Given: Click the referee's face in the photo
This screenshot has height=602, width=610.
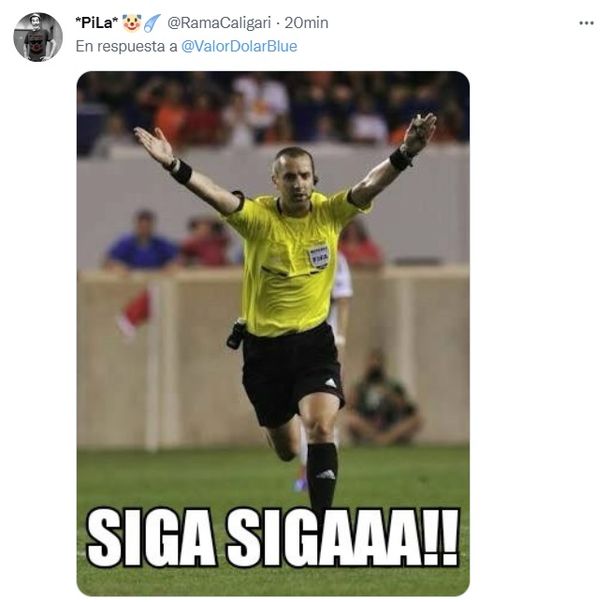Looking at the screenshot, I should [296, 177].
